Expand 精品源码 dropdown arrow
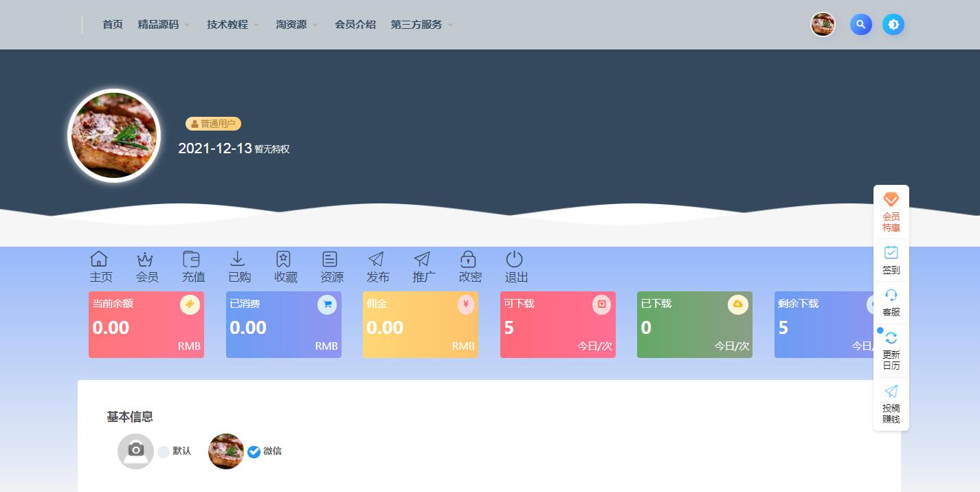This screenshot has width=980, height=492. click(x=187, y=25)
